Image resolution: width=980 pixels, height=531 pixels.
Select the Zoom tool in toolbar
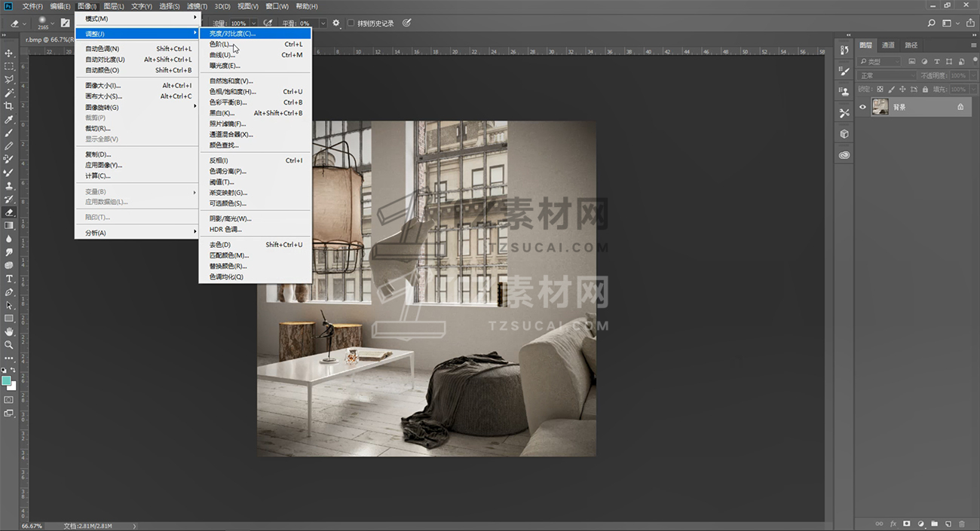(x=9, y=344)
